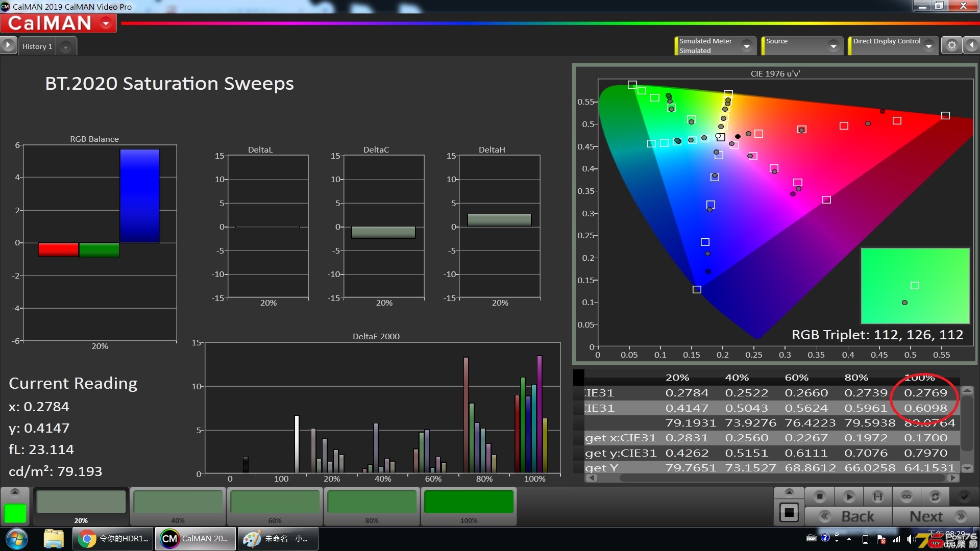Select the 40% saturation swatch
The height and width of the screenshot is (551, 980).
point(178,506)
